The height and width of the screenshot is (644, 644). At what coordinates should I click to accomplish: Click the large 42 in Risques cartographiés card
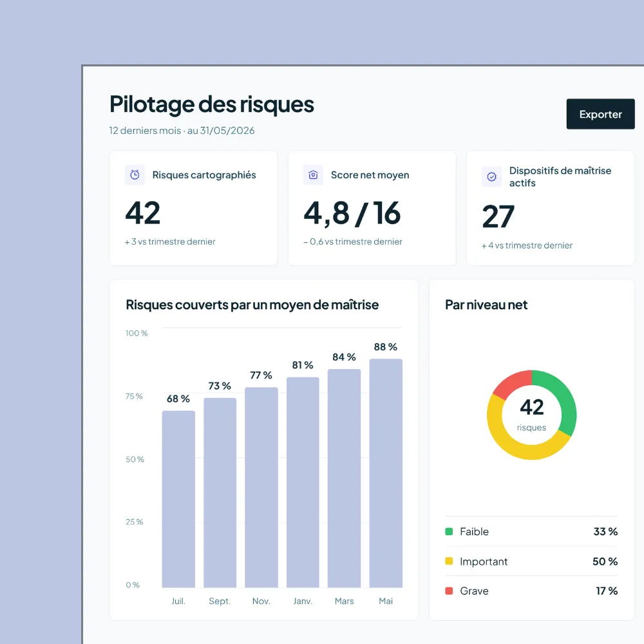pos(142,213)
